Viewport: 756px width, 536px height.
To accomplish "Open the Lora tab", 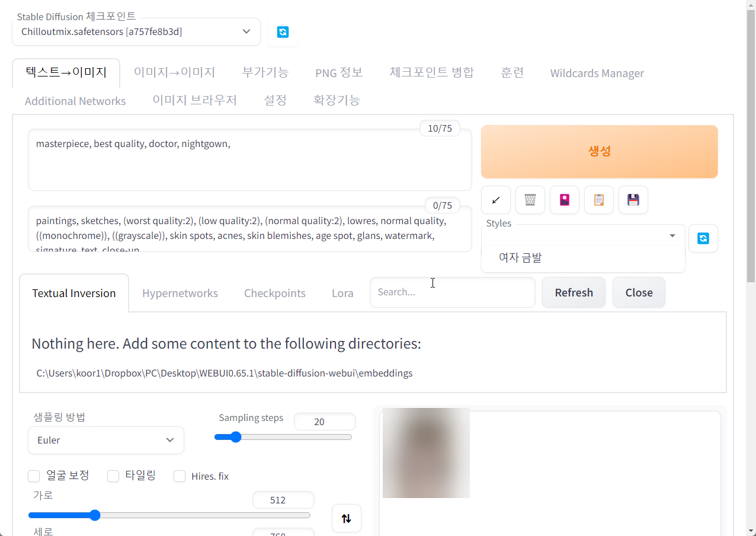I will (342, 292).
